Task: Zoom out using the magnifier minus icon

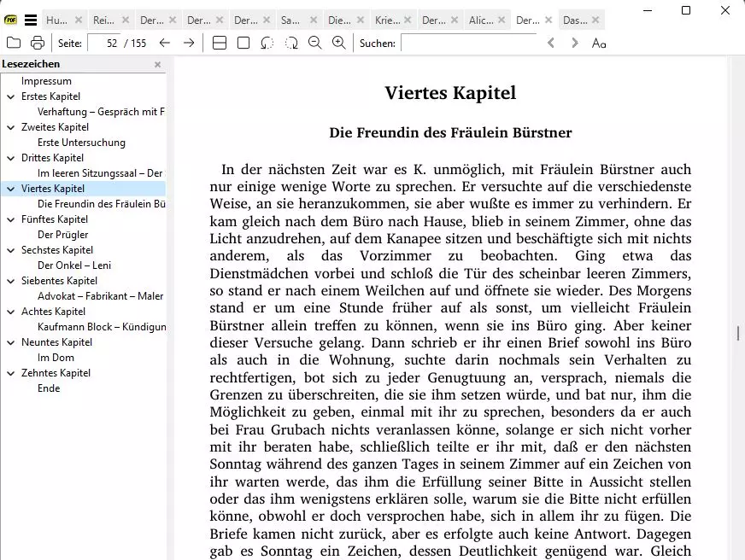Action: (315, 42)
